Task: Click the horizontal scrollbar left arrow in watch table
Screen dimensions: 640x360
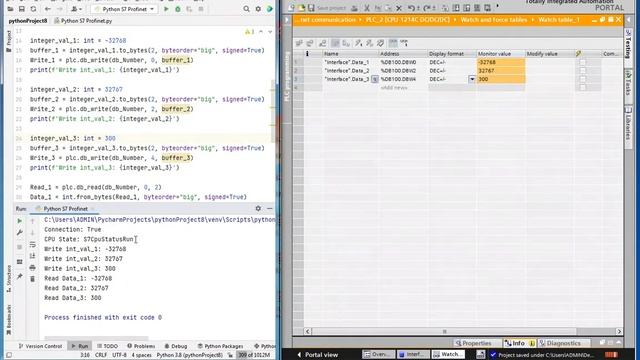Action: click(x=308, y=331)
